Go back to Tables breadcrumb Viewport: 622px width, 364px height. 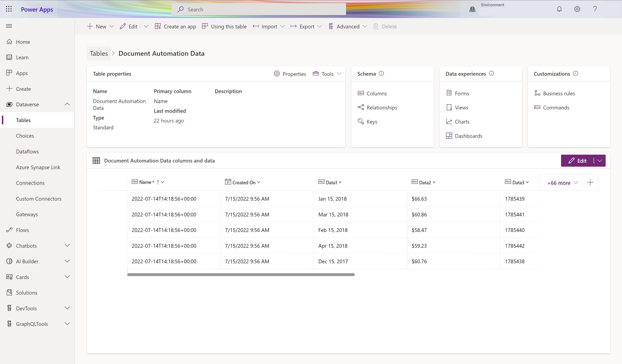(x=99, y=53)
